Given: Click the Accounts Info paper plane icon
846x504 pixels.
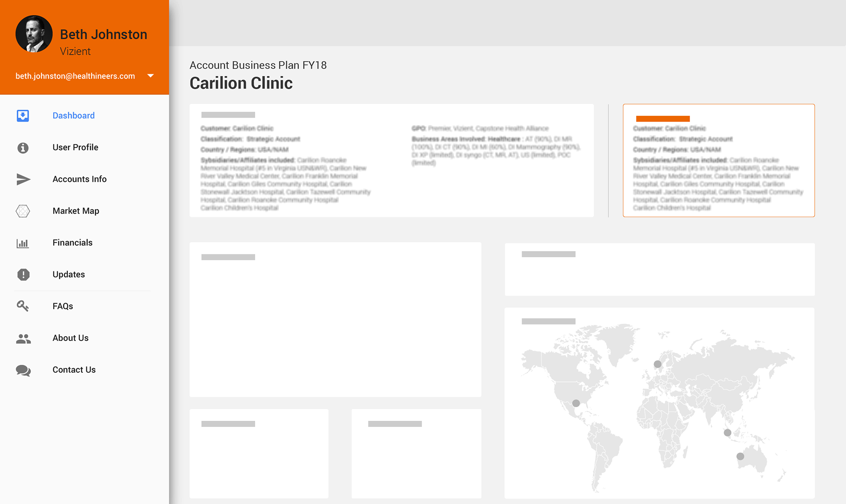Looking at the screenshot, I should pyautogui.click(x=23, y=179).
